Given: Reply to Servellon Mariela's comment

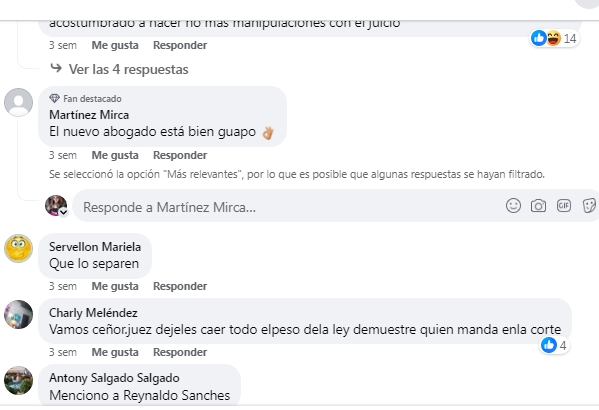Looking at the screenshot, I should [x=180, y=286].
